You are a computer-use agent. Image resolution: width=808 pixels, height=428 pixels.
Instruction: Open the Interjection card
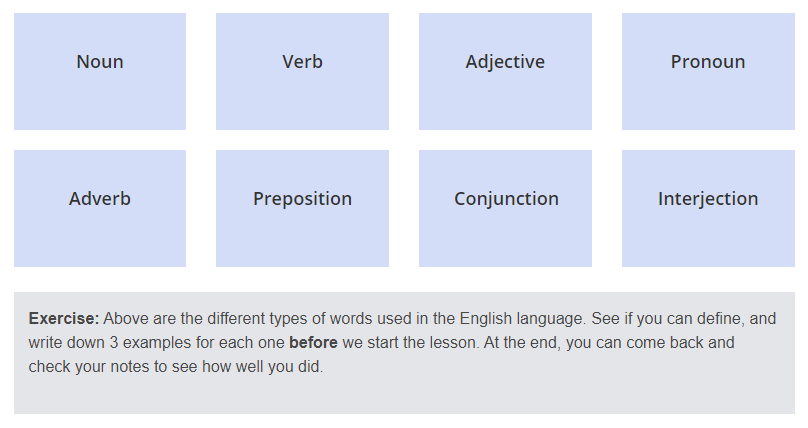(x=708, y=209)
